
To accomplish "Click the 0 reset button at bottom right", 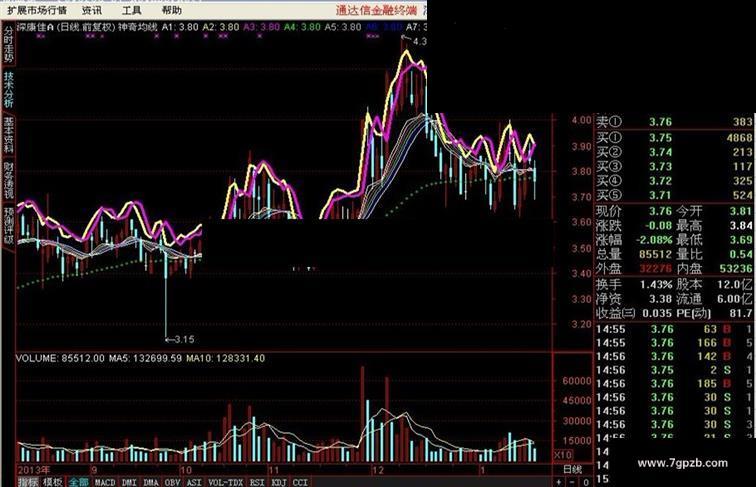I will click(x=586, y=482).
